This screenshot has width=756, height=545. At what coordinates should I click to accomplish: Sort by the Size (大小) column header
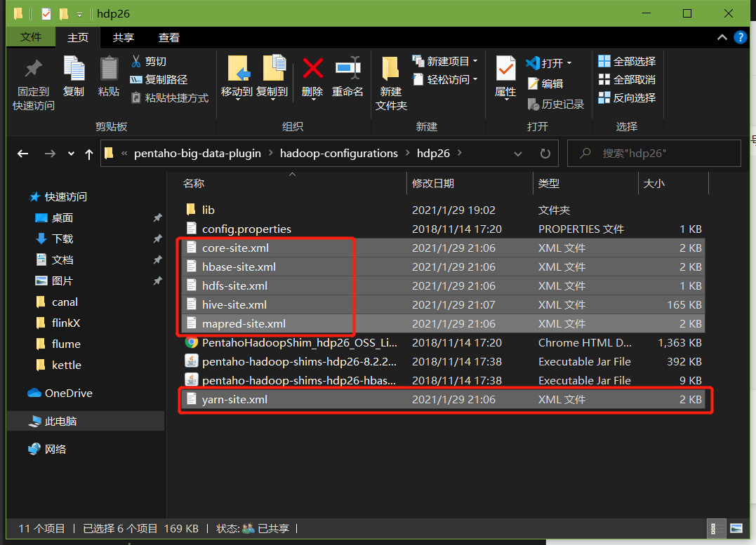coord(654,184)
